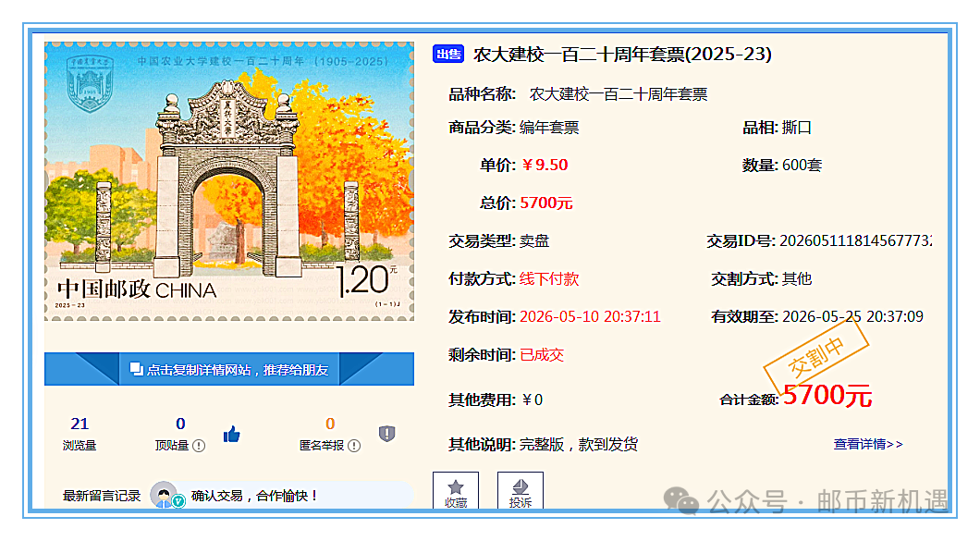Screen dimensions: 980x541
Task: Click the message 确认交易，合作愉快！
Action: (254, 496)
